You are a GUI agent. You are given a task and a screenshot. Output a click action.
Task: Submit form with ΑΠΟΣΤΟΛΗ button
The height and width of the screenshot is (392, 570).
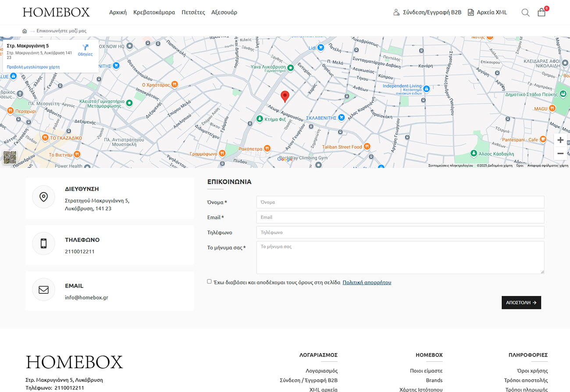point(521,303)
